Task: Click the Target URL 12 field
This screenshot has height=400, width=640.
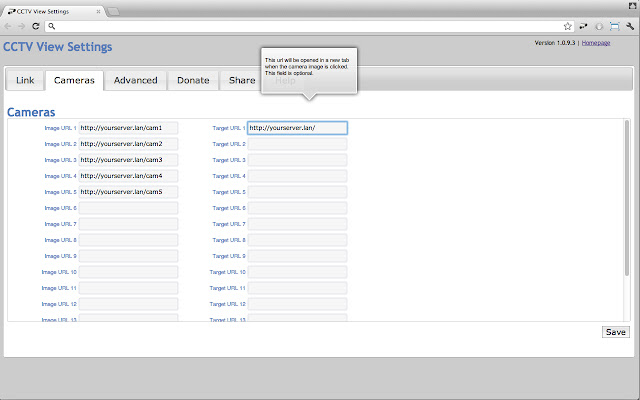Action: (x=298, y=304)
